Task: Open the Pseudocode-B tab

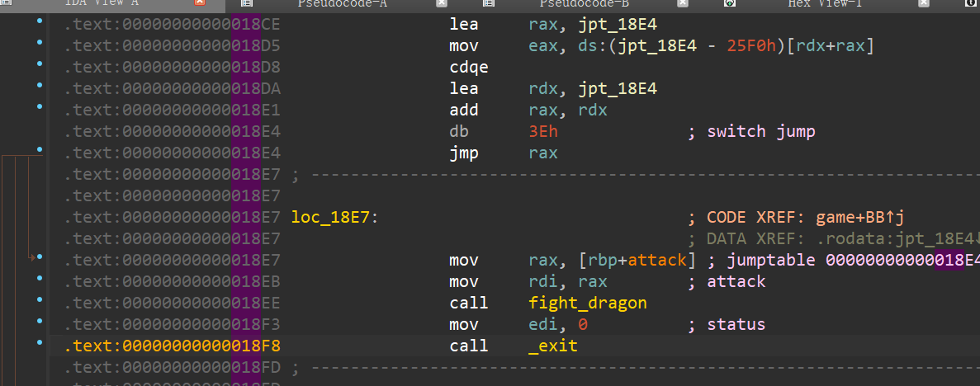Action: point(583,4)
